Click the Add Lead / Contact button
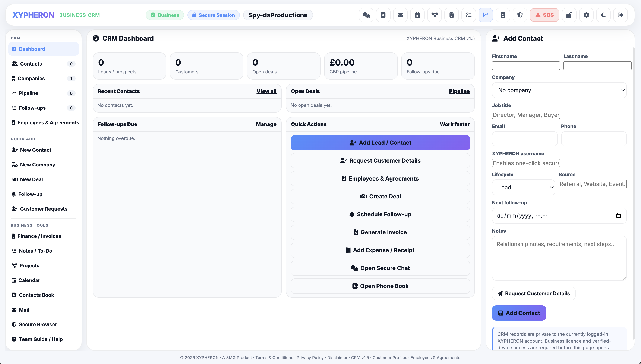The image size is (641, 364). (x=380, y=143)
